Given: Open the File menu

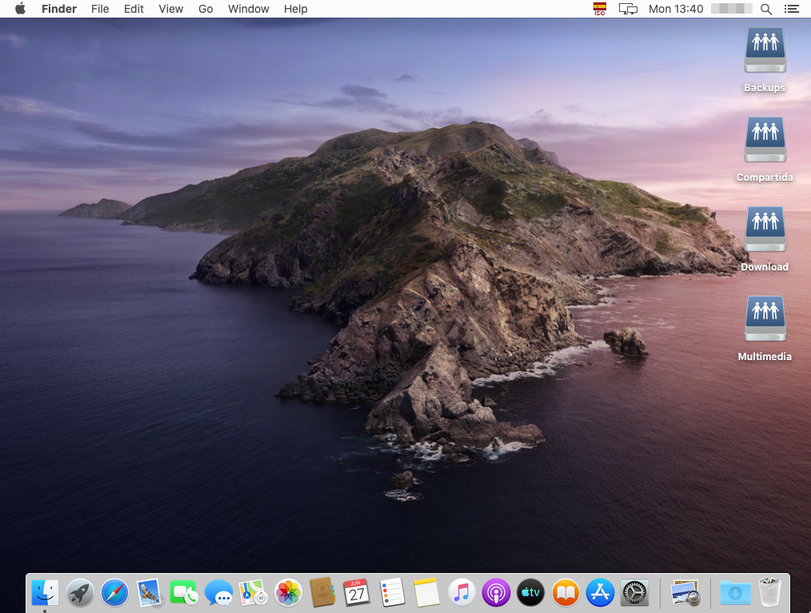Looking at the screenshot, I should tap(100, 9).
